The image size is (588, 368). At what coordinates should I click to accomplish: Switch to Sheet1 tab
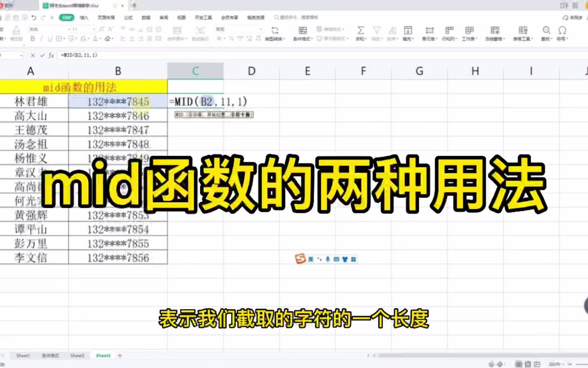pyautogui.click(x=23, y=355)
